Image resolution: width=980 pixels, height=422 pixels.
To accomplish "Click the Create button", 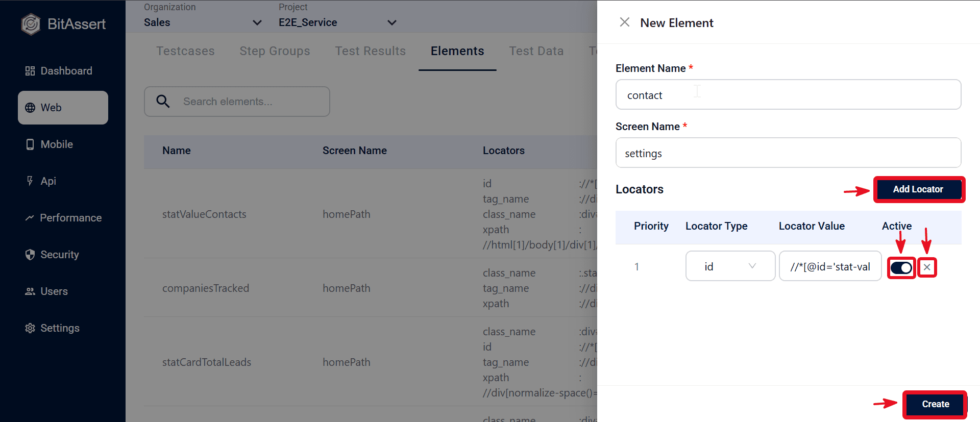I will [x=935, y=404].
